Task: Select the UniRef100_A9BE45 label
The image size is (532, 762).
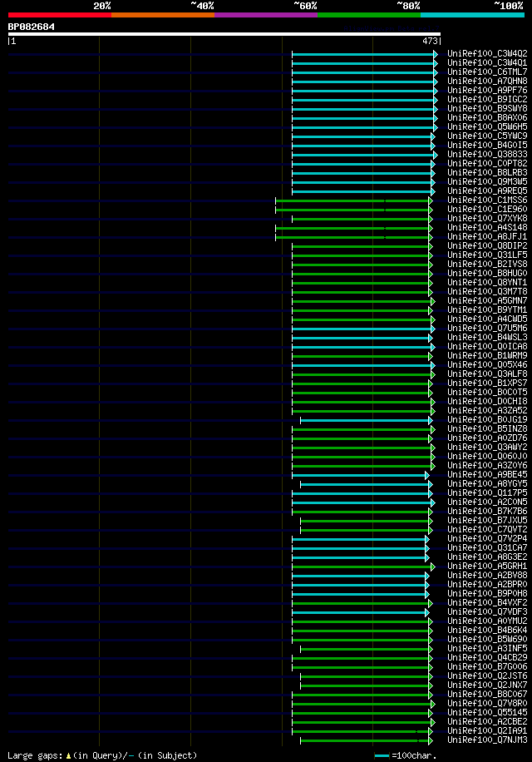Action: pos(487,475)
